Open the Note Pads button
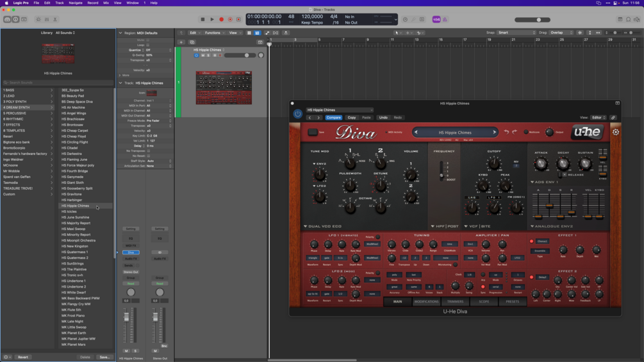644x362 pixels. pos(629,19)
